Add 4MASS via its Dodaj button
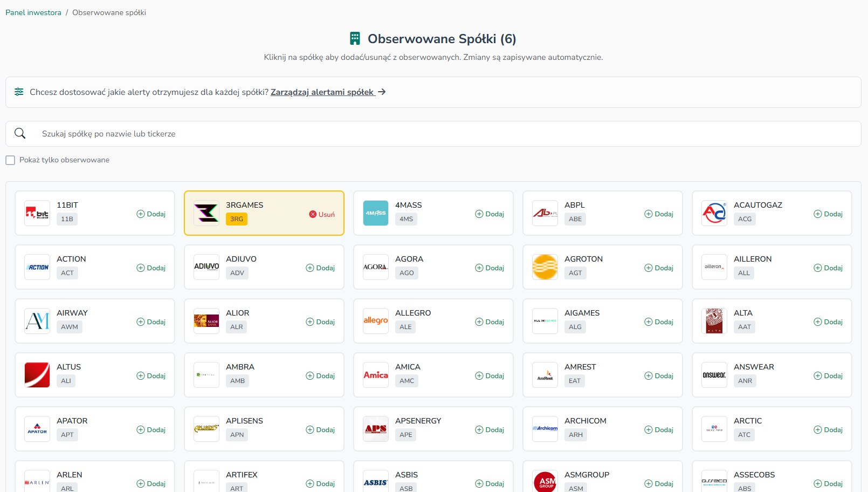The width and height of the screenshot is (868, 492). coord(490,214)
